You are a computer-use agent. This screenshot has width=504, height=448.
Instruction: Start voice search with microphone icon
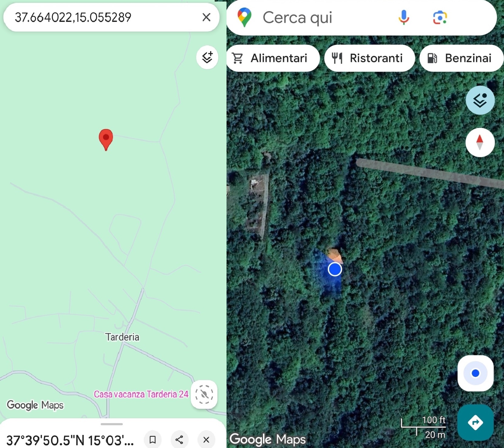click(404, 17)
